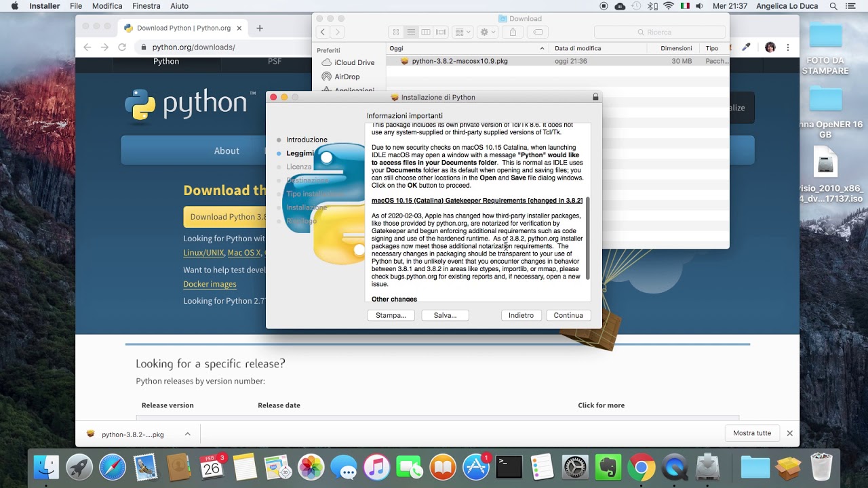The width and height of the screenshot is (868, 488).
Task: Click the PSF tab on python.org
Action: [x=274, y=62]
